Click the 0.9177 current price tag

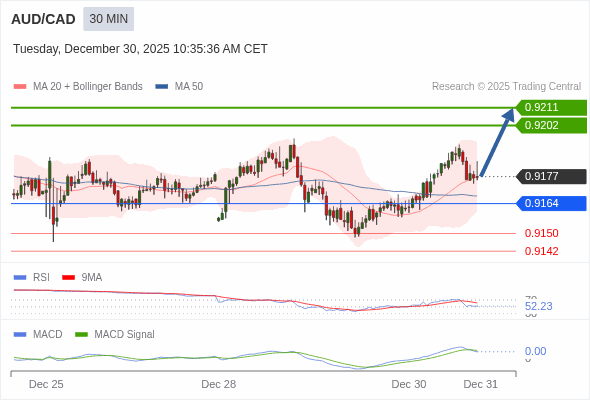pyautogui.click(x=551, y=176)
